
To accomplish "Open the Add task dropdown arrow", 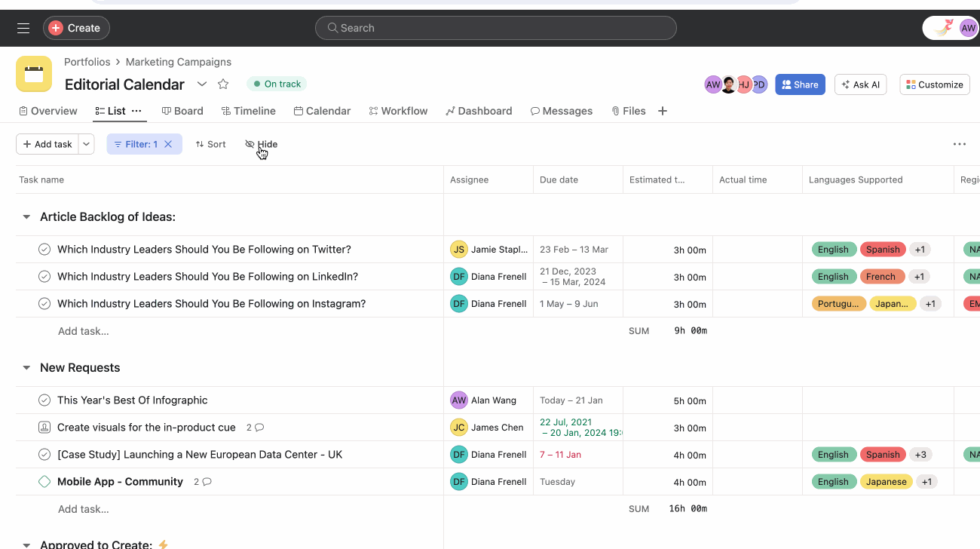I will [87, 144].
